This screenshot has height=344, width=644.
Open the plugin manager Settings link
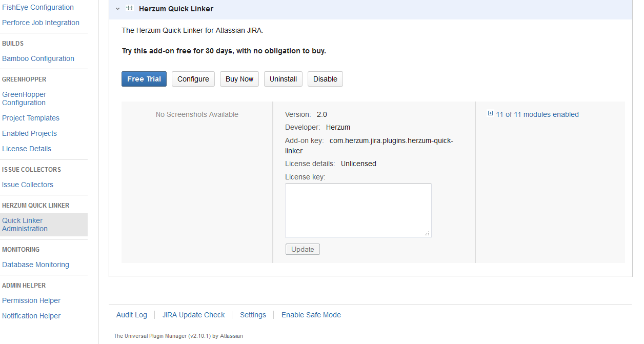(253, 315)
